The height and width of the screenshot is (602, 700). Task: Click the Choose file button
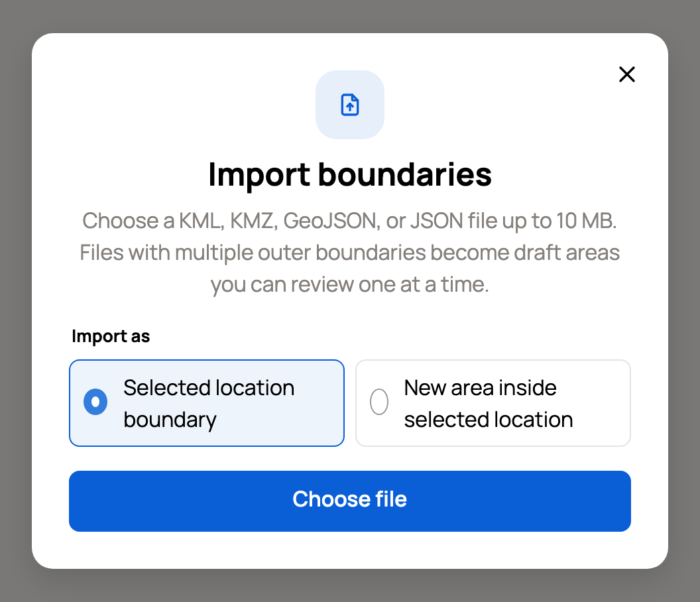click(349, 501)
